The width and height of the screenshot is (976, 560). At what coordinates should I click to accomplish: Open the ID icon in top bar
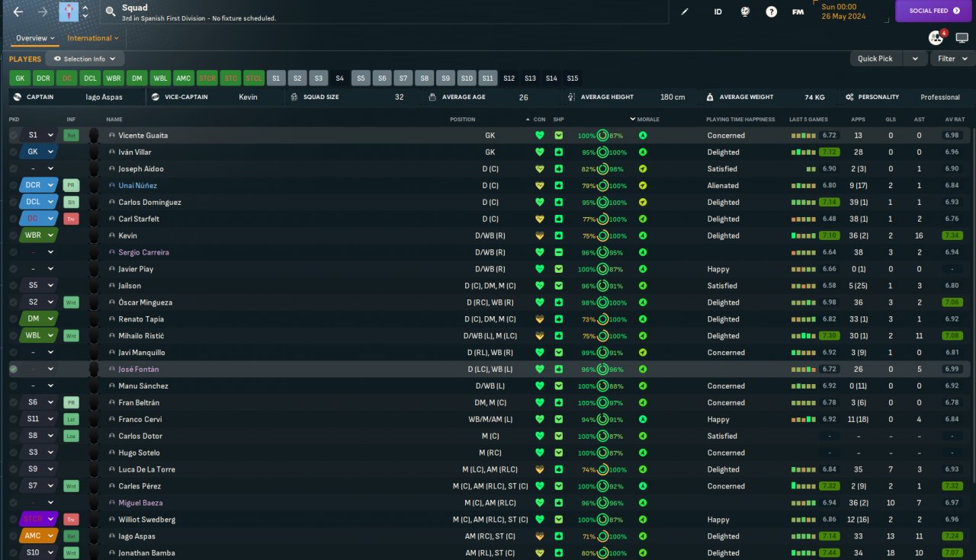pos(718,12)
